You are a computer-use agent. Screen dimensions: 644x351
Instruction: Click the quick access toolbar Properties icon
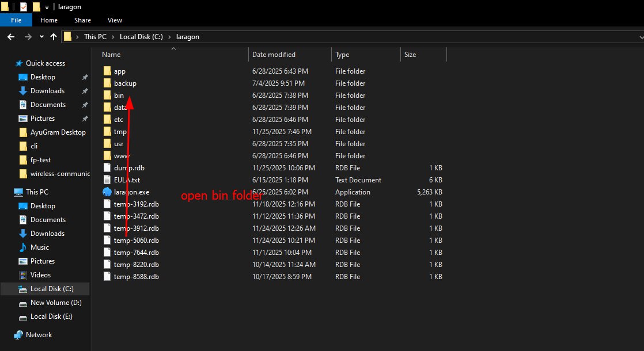pyautogui.click(x=24, y=7)
